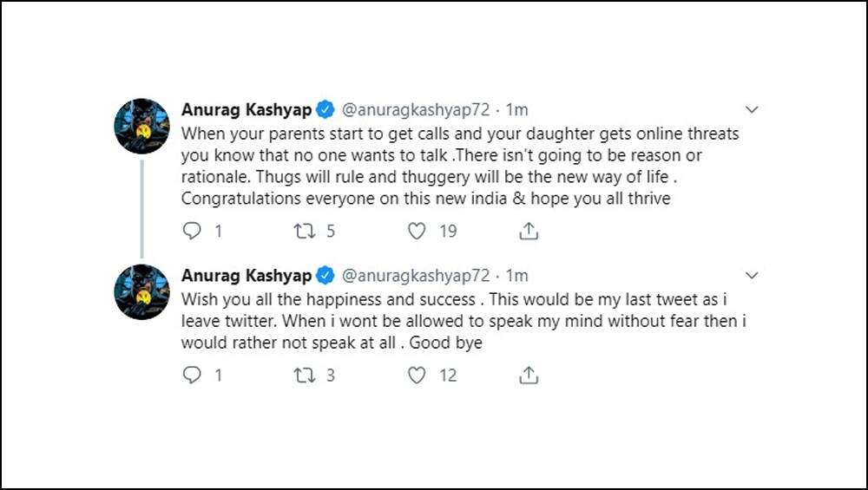Open the 'Thugs will rule' tweet text
Screen dimensions: 868x490
click(460, 166)
